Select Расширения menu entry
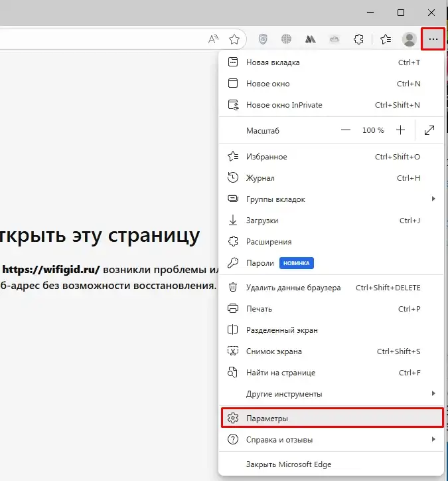The height and width of the screenshot is (481, 448). click(x=332, y=242)
